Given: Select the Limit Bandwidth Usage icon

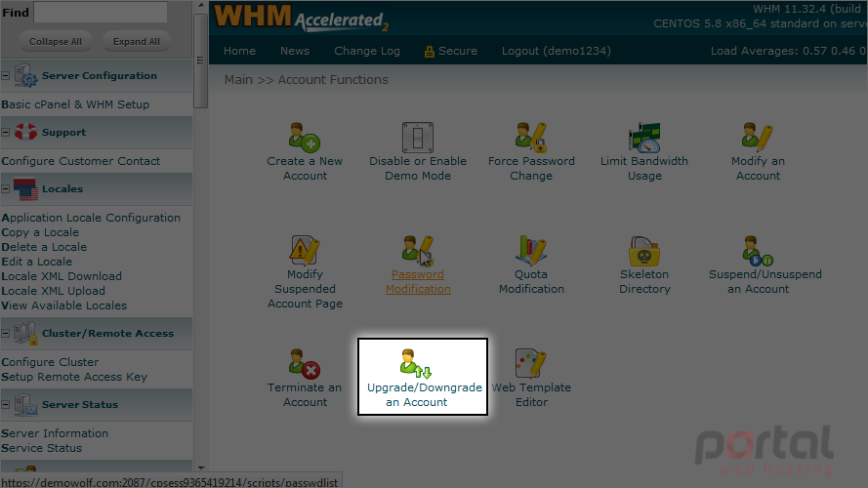Looking at the screenshot, I should tap(644, 138).
